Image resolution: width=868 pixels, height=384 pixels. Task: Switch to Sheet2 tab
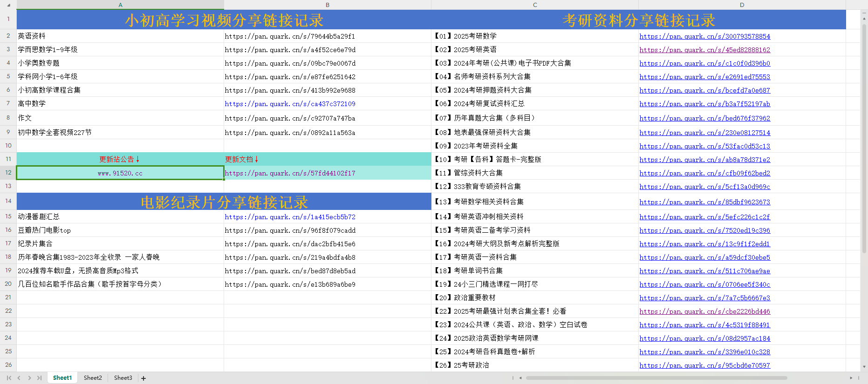pos(93,378)
